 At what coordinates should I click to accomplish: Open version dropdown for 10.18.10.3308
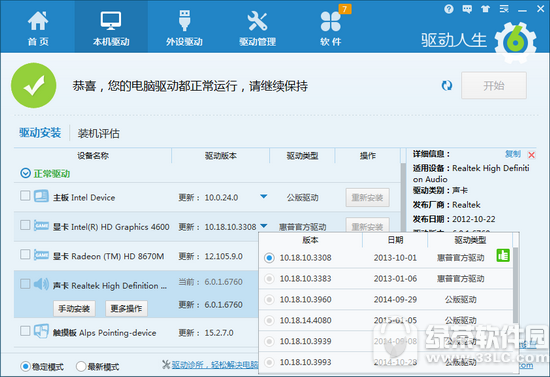coord(264,226)
